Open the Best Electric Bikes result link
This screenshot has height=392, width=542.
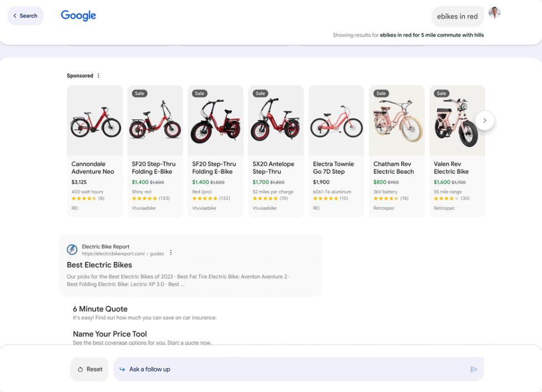pos(99,265)
